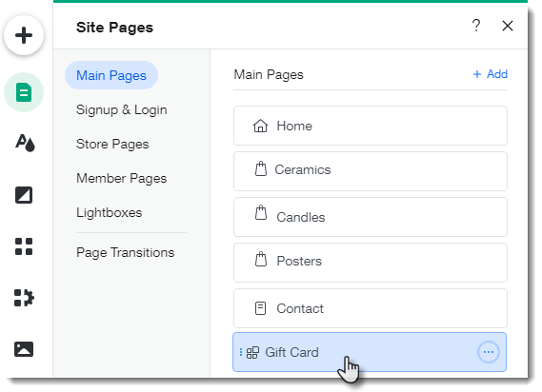Select the Main Pages tab
Screen dimensions: 542x392
coord(111,75)
